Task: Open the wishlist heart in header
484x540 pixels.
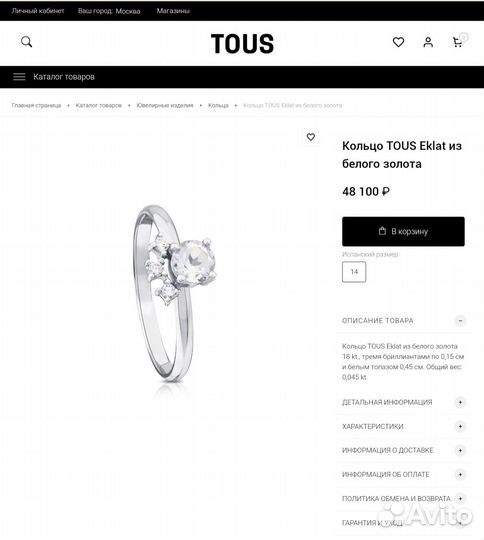Action: pyautogui.click(x=398, y=42)
